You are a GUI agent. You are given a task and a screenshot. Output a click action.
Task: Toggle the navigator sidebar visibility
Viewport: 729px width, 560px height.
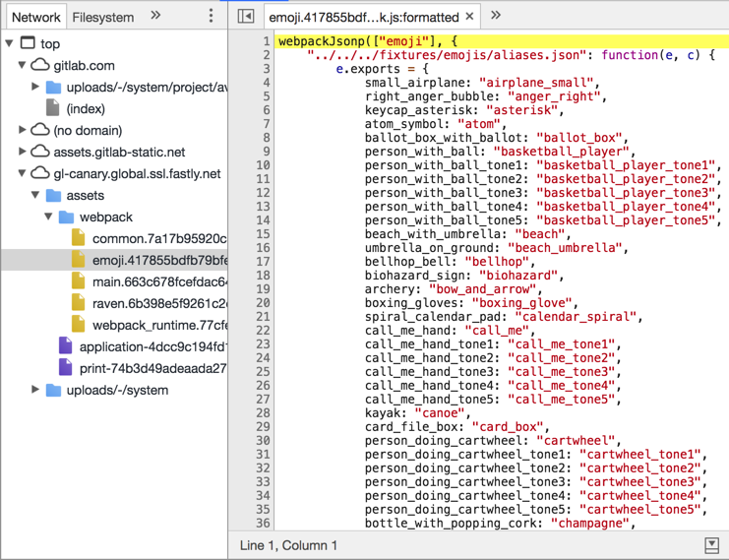tap(246, 17)
